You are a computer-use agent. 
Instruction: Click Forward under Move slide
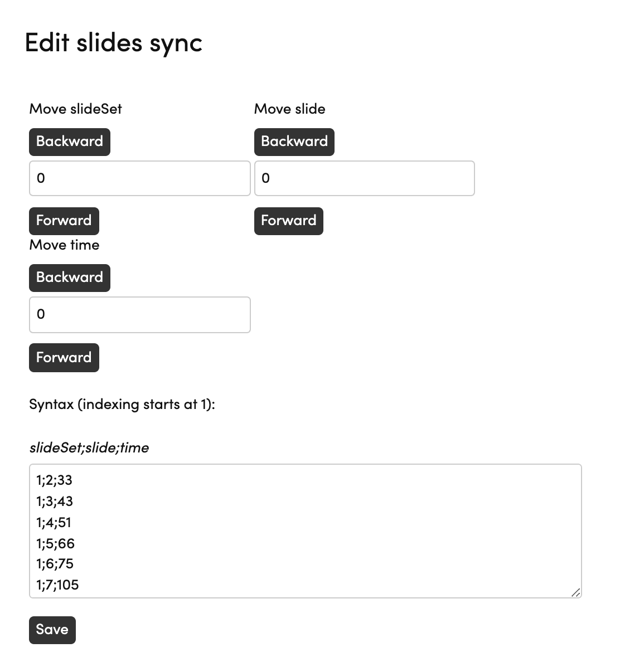[288, 221]
